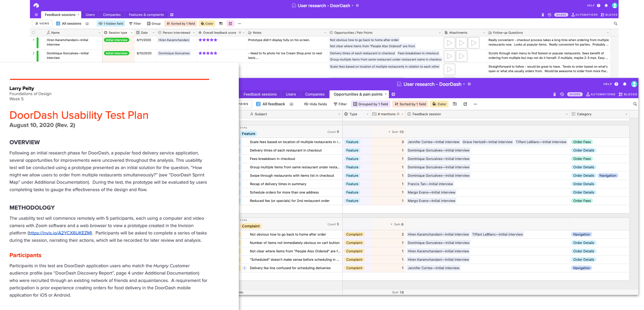Check the select-all checkbox in the header row

point(34,32)
